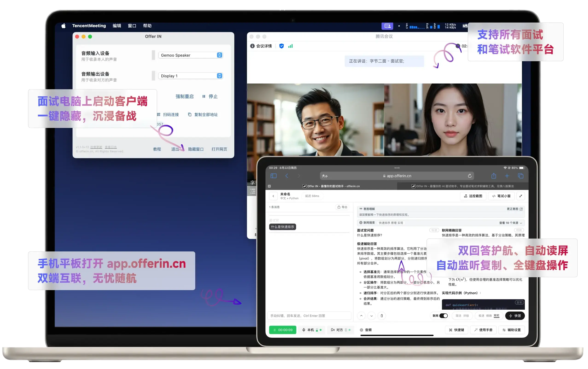This screenshot has width=588, height=369.
Task: Open the 编辑 menu in menu bar
Action: tap(117, 26)
